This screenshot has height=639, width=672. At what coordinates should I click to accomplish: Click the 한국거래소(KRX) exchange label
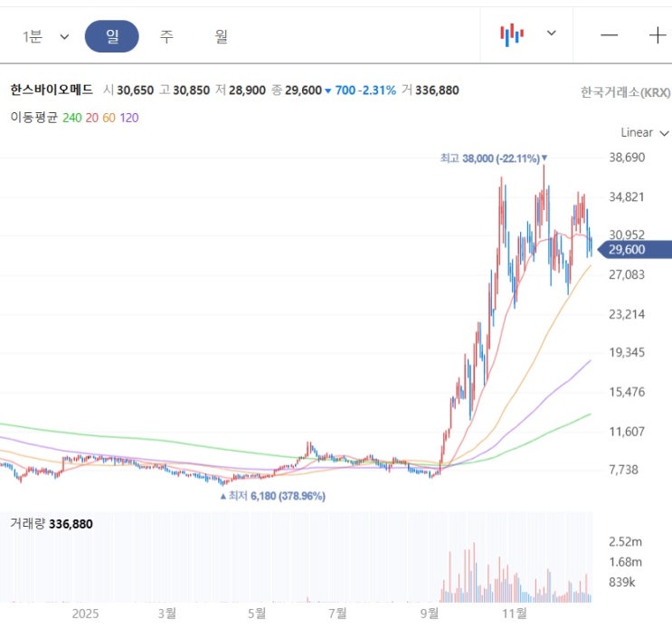pyautogui.click(x=625, y=92)
